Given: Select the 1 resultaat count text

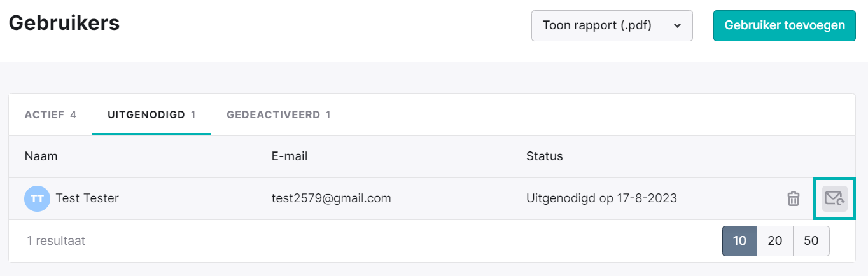Looking at the screenshot, I should click(56, 241).
